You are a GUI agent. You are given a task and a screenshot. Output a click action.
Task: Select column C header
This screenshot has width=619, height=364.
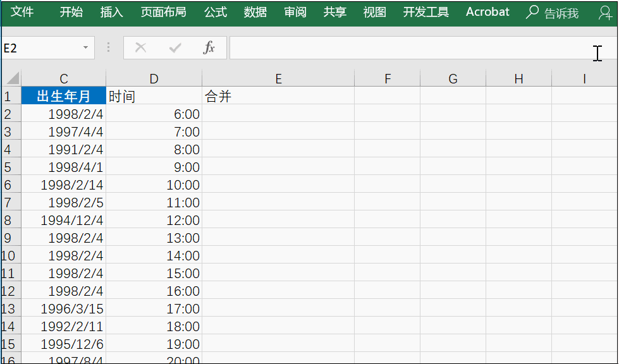pyautogui.click(x=64, y=78)
